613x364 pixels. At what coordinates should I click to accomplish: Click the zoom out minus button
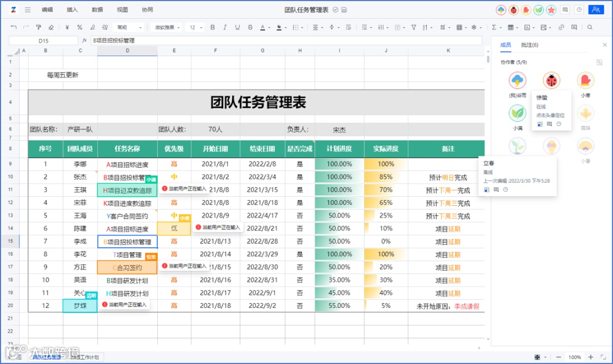[559, 357]
